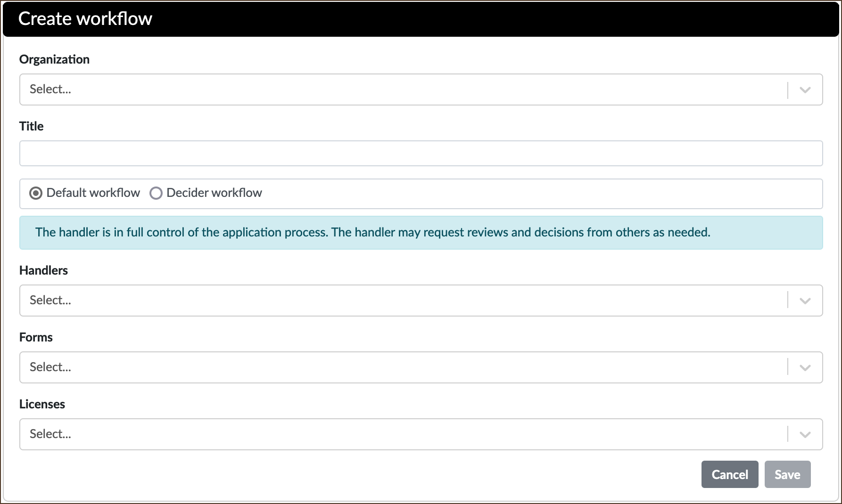Click the Cancel button
This screenshot has width=842, height=504.
click(730, 474)
